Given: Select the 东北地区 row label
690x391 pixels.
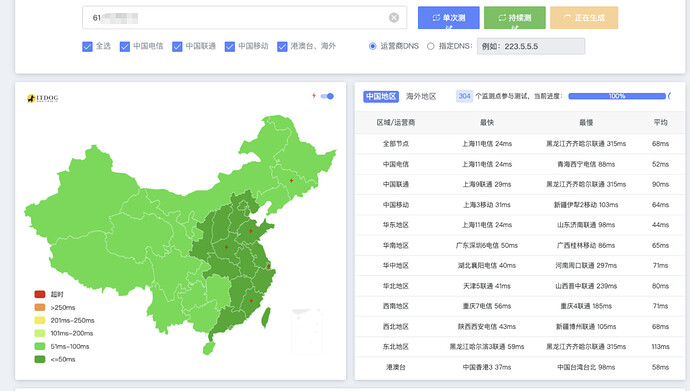Looking at the screenshot, I should [x=396, y=347].
